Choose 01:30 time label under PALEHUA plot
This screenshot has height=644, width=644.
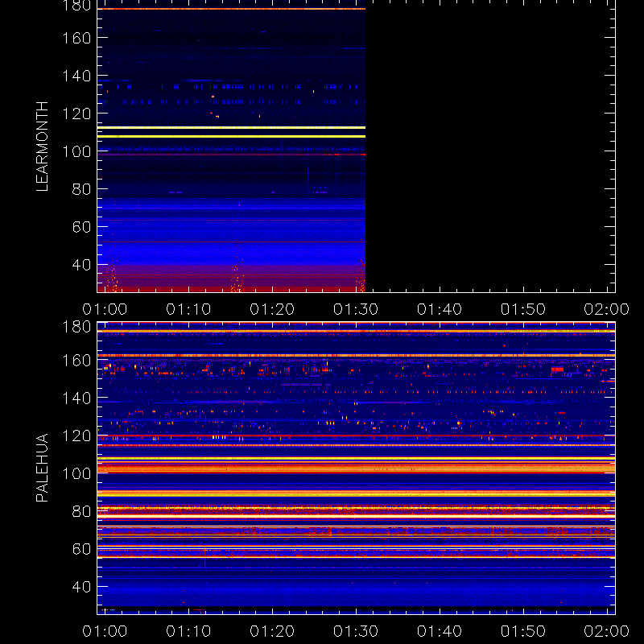click(x=356, y=631)
